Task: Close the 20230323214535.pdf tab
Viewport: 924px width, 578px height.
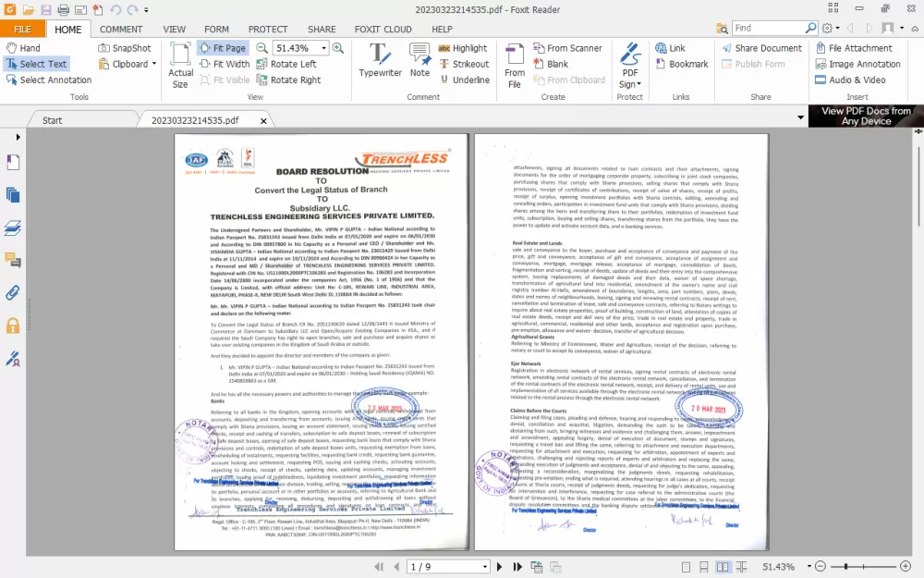Action: coord(263,121)
